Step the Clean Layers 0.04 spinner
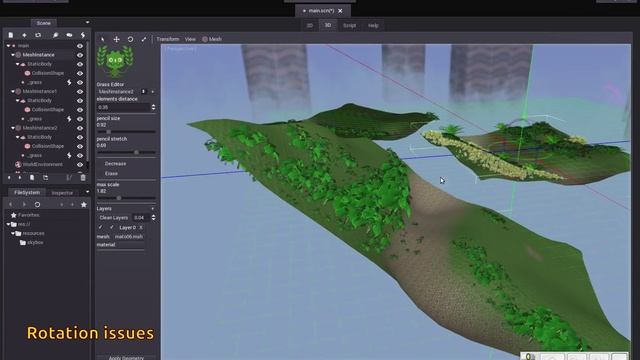 click(153, 218)
